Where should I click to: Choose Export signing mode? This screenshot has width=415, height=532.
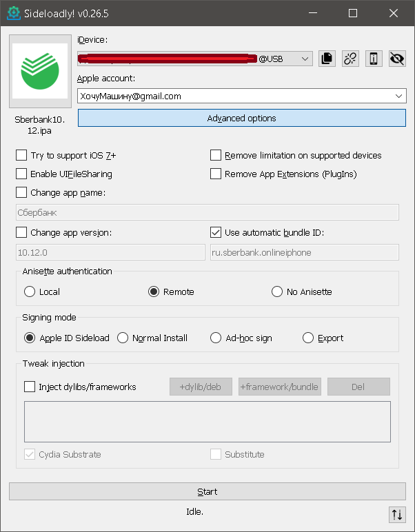point(307,338)
